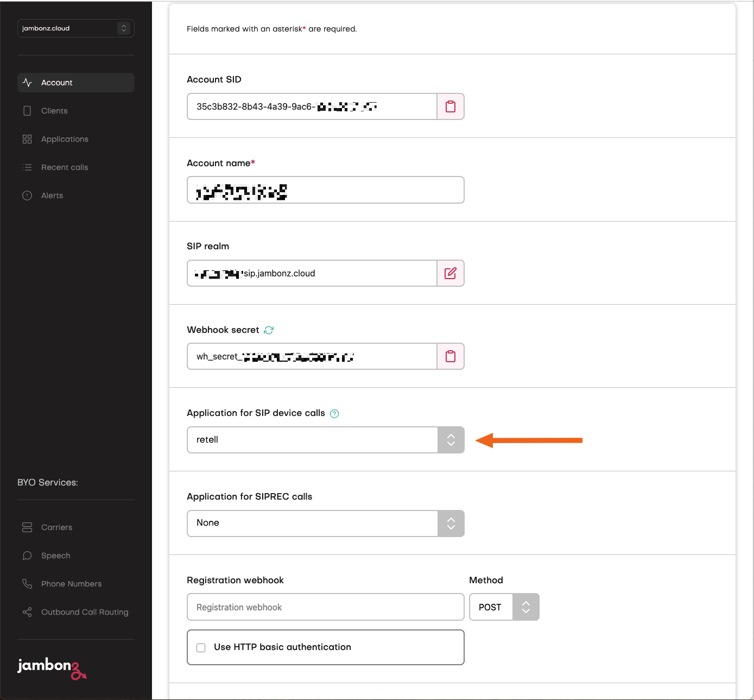Open the Application for SIP device calls dropdown
Screen dimensions: 754x700
coord(451,440)
